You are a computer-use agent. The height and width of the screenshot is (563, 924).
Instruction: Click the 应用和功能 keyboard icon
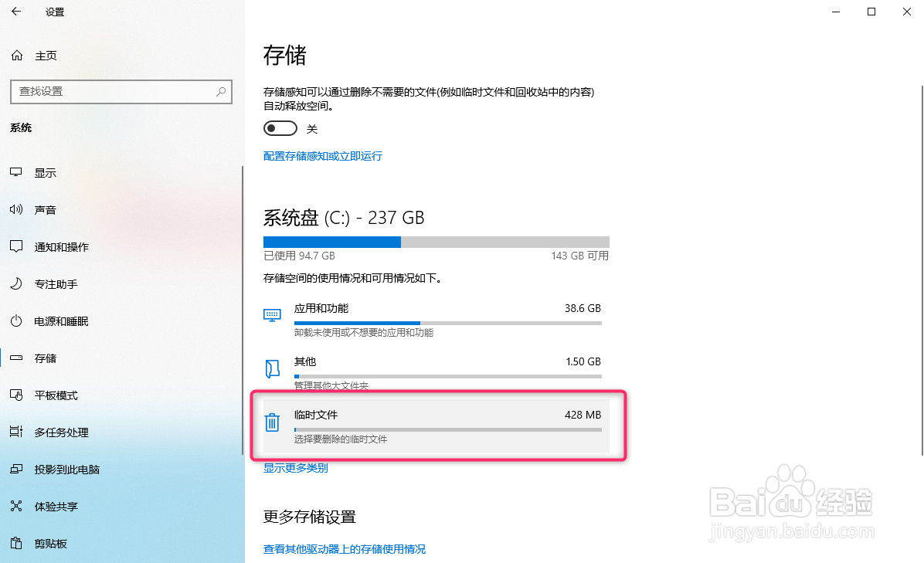[272, 315]
